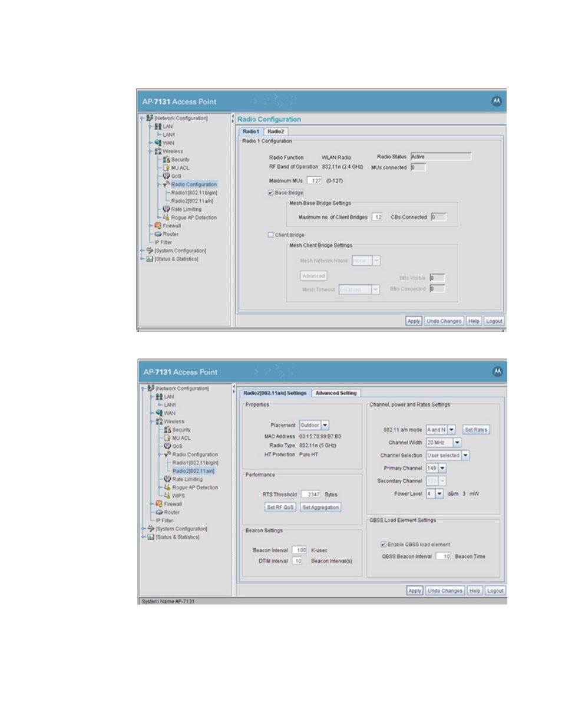Open the Secondary Channel dropdown showing 153
This screenshot has height=728, width=562.
click(442, 481)
